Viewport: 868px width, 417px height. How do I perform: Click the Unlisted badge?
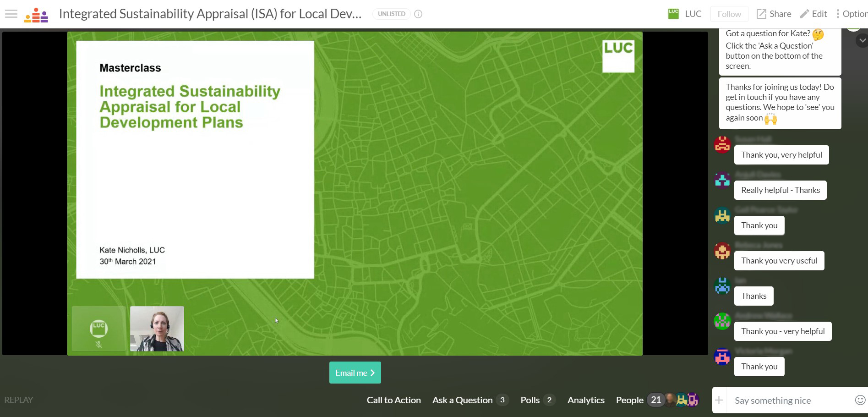392,14
